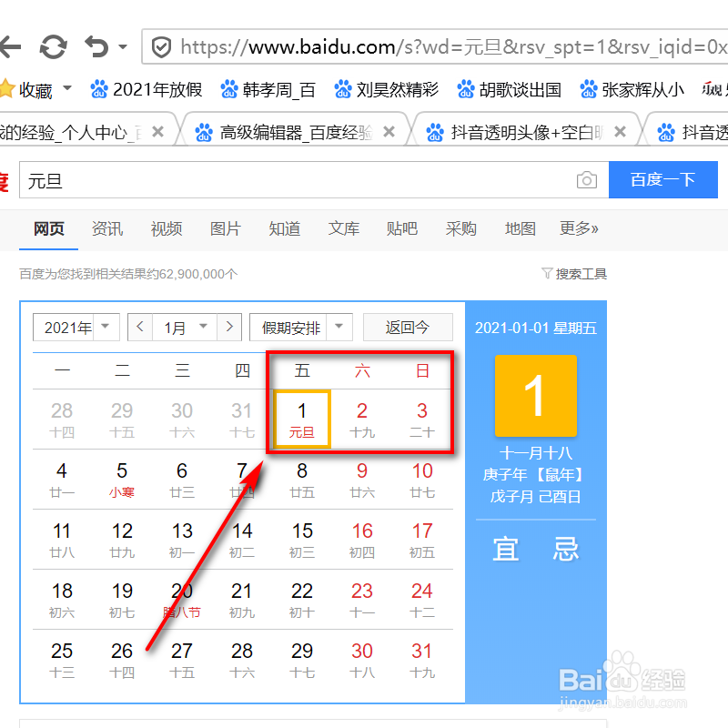The image size is (728, 728).
Task: Click the large yellow day 1 tile
Action: pyautogui.click(x=536, y=396)
